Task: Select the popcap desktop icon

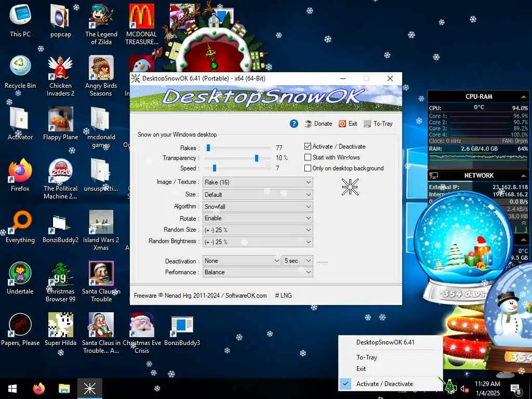Action: 60,20
